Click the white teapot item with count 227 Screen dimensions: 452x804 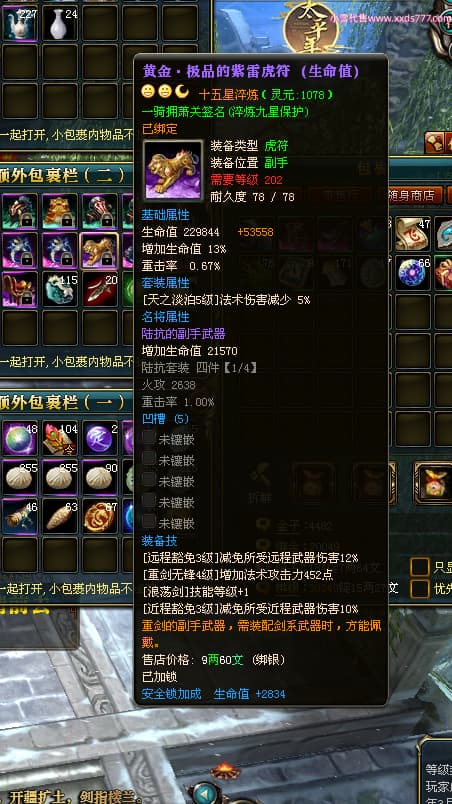tap(20, 24)
